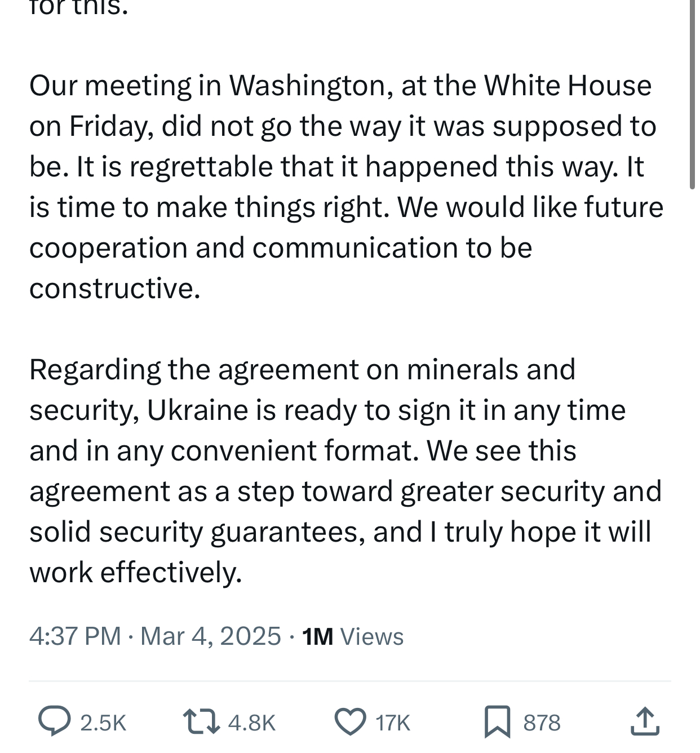This screenshot has width=700, height=753.
Task: View the 1M Views analytics
Action: pos(353,636)
